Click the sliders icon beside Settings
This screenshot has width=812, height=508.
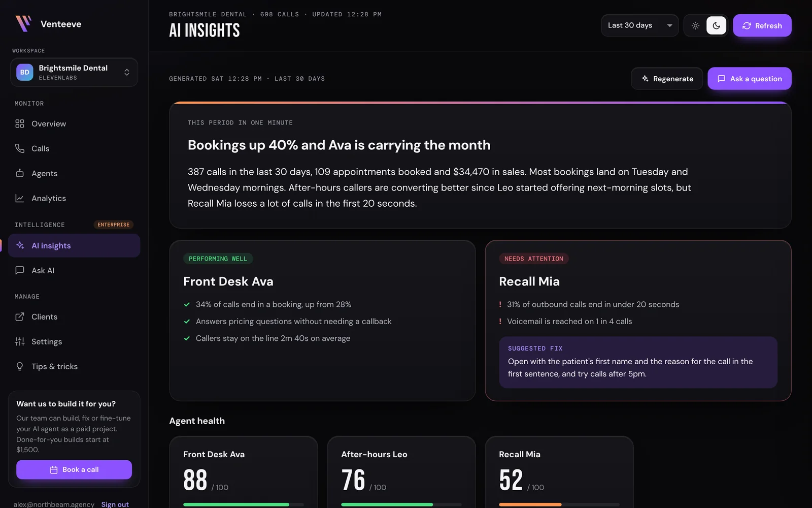click(x=20, y=341)
